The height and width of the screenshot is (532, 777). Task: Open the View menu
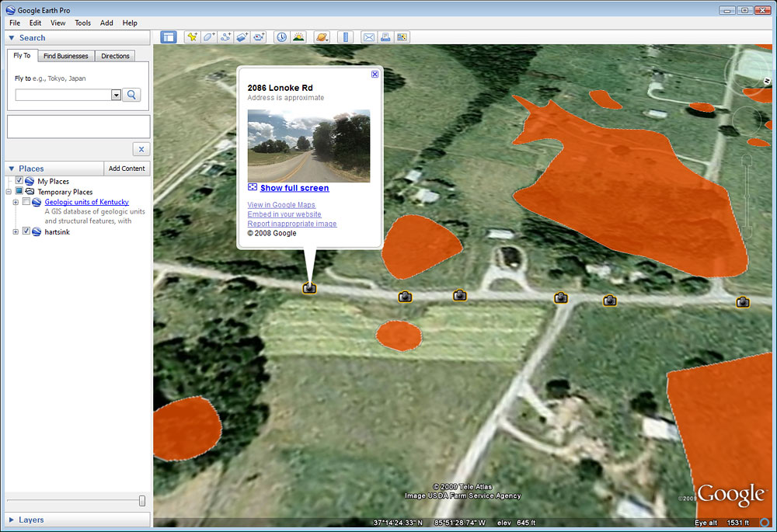point(58,23)
